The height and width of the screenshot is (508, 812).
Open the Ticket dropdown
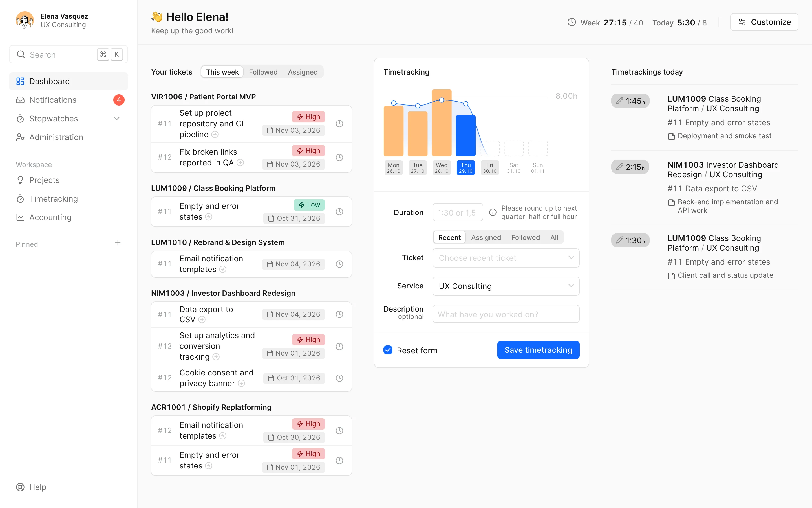pos(506,258)
